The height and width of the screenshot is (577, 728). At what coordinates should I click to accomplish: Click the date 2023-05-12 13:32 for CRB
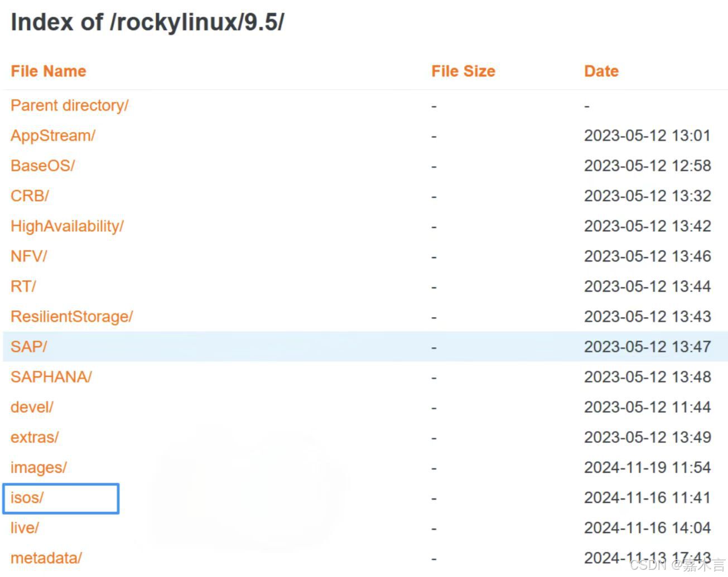(x=647, y=196)
